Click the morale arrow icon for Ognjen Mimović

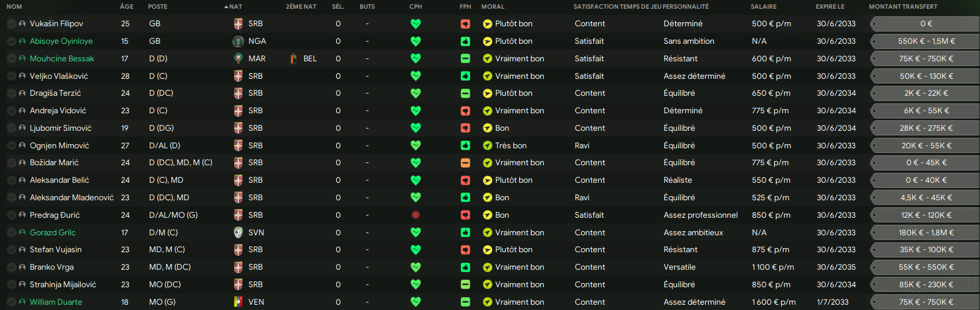(488, 145)
